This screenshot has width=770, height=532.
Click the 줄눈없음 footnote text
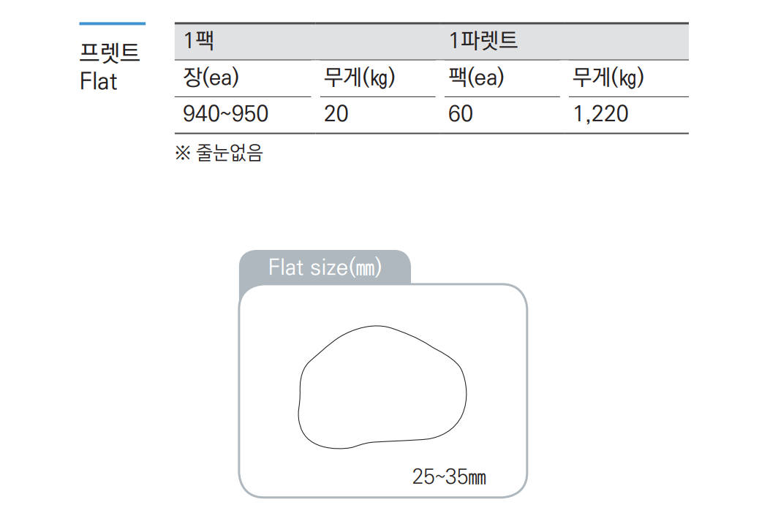229,153
